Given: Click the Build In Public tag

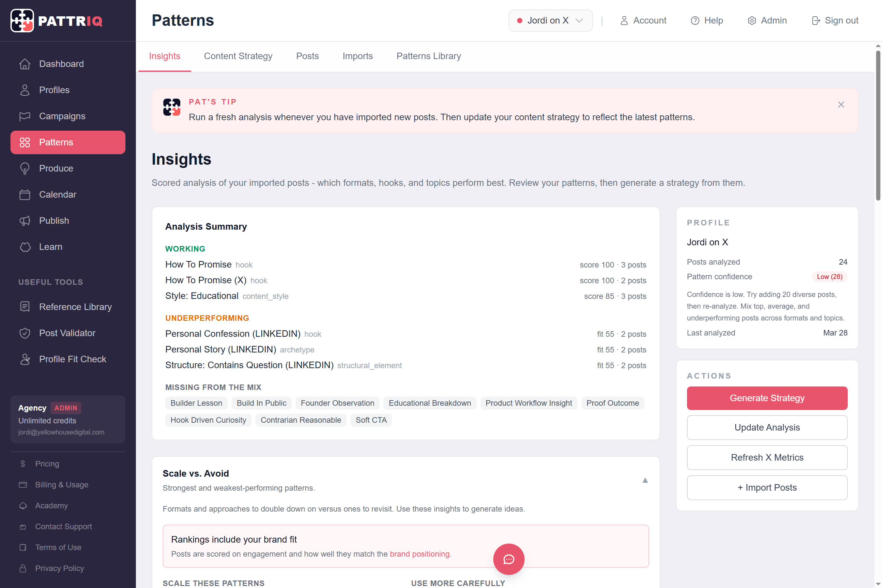Looking at the screenshot, I should tap(261, 403).
